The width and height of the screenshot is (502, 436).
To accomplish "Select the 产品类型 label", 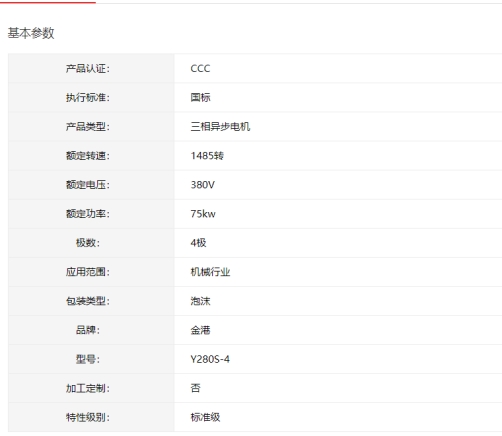I will (88, 127).
